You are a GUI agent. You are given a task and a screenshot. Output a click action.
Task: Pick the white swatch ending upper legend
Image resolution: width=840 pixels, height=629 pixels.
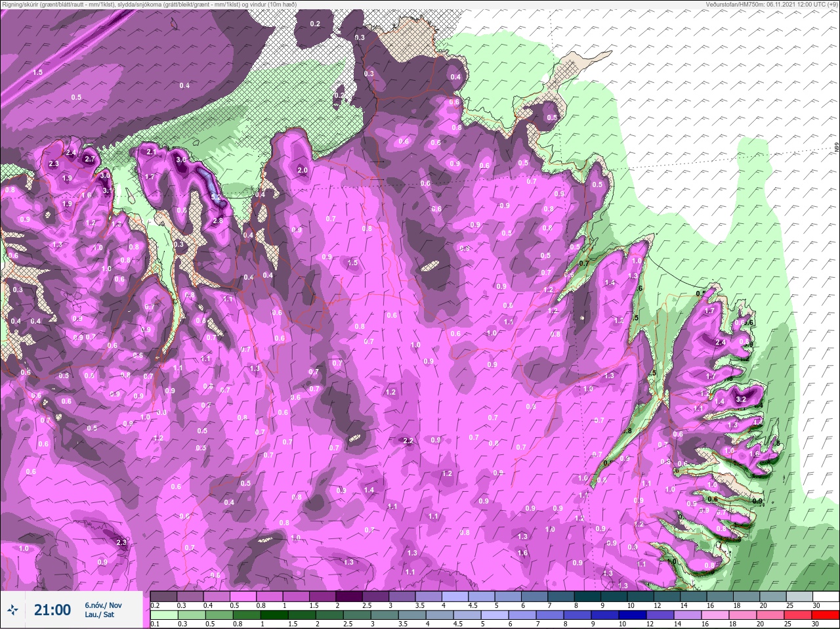(x=826, y=596)
